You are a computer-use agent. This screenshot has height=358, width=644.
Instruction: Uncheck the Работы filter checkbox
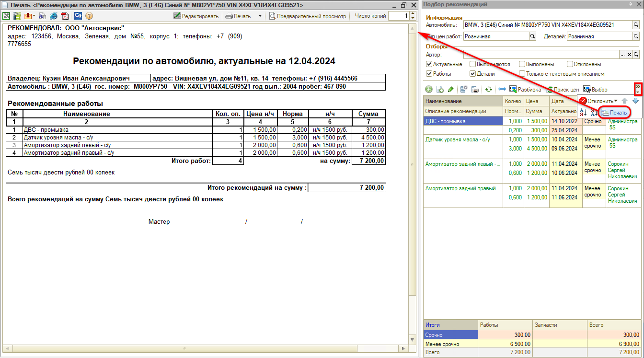click(x=429, y=74)
